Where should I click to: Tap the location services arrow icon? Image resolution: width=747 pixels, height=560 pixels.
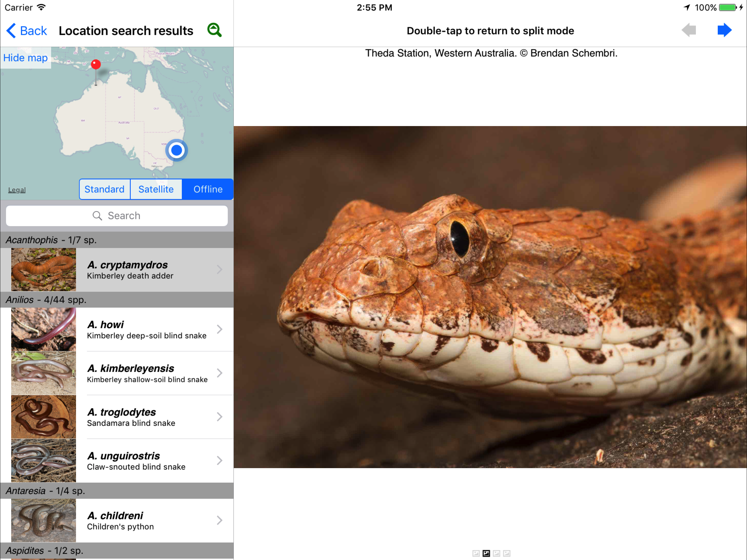(687, 7)
